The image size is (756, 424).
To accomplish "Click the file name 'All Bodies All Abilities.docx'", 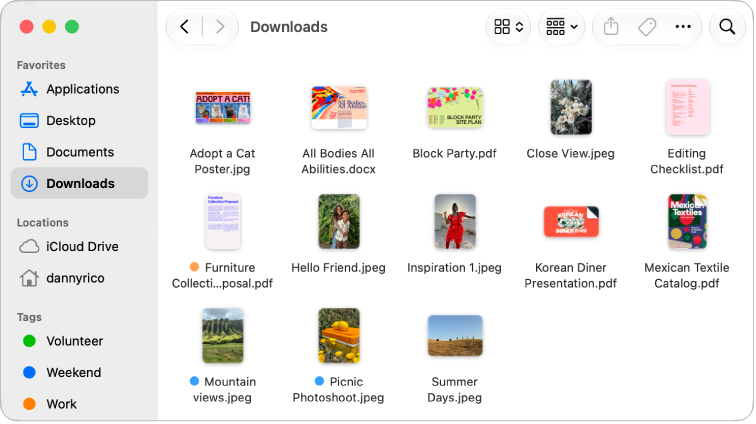I will pos(338,161).
